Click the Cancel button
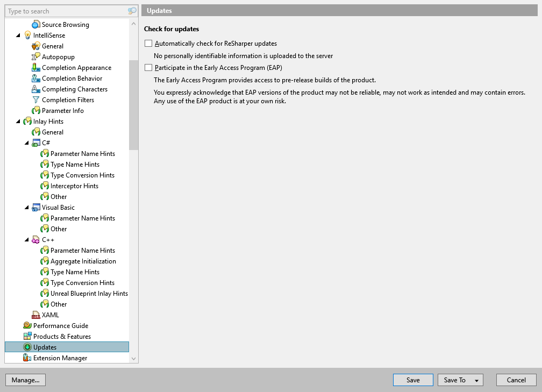Image resolution: width=542 pixels, height=392 pixels. [x=516, y=380]
